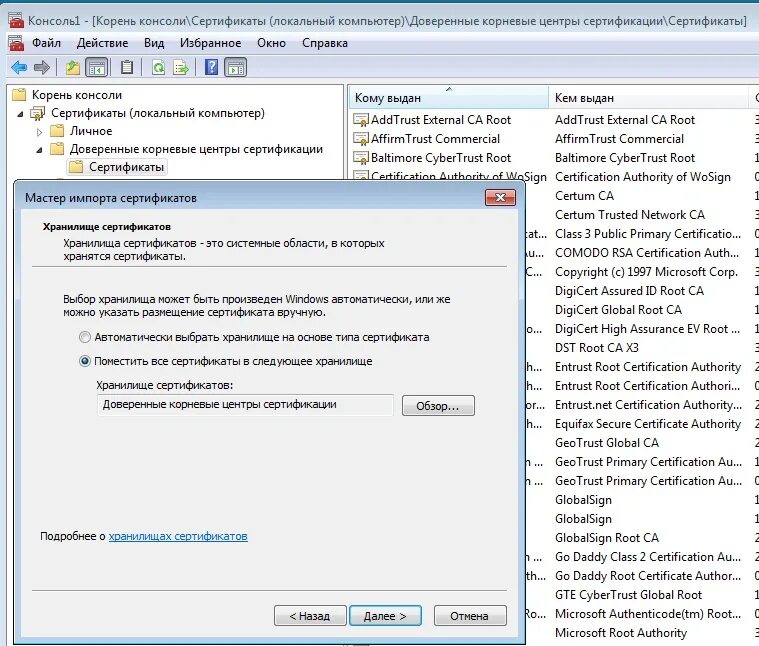Select AddTrust External CA Root in 'Кому выдан'
The image size is (759, 646).
pos(441,120)
